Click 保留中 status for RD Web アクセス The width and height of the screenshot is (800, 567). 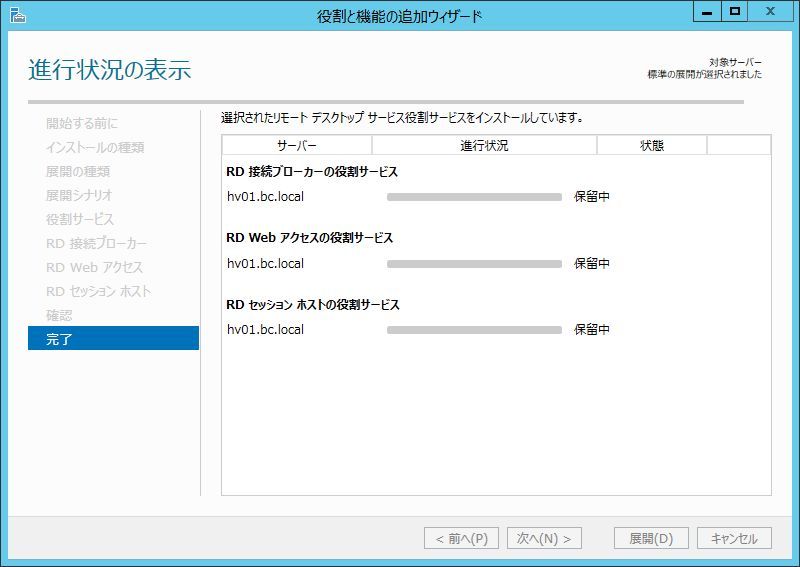(x=592, y=263)
